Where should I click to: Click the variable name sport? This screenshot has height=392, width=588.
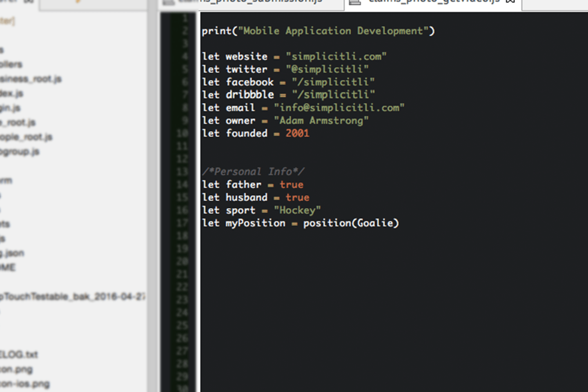pyautogui.click(x=241, y=210)
